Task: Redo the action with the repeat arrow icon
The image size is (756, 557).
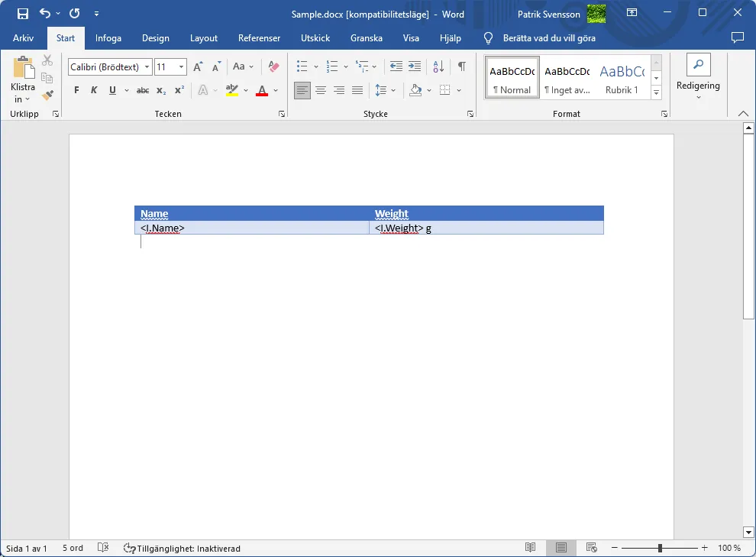Action: (74, 14)
